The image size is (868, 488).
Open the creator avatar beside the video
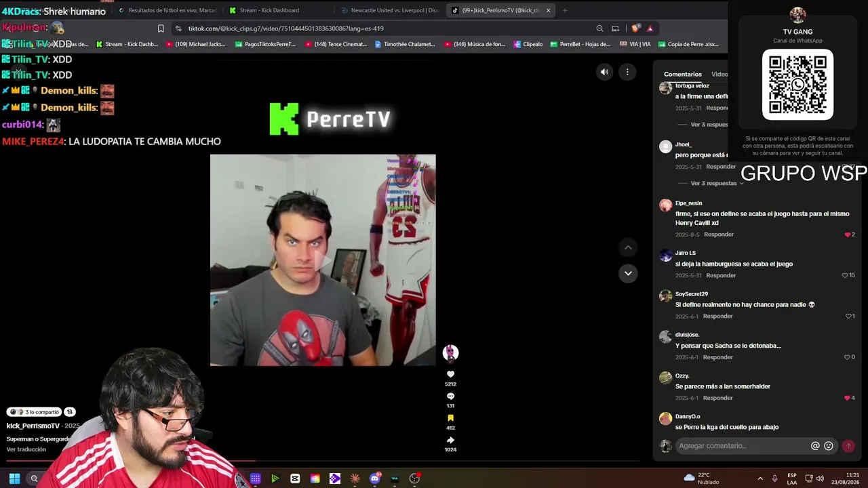tap(450, 352)
